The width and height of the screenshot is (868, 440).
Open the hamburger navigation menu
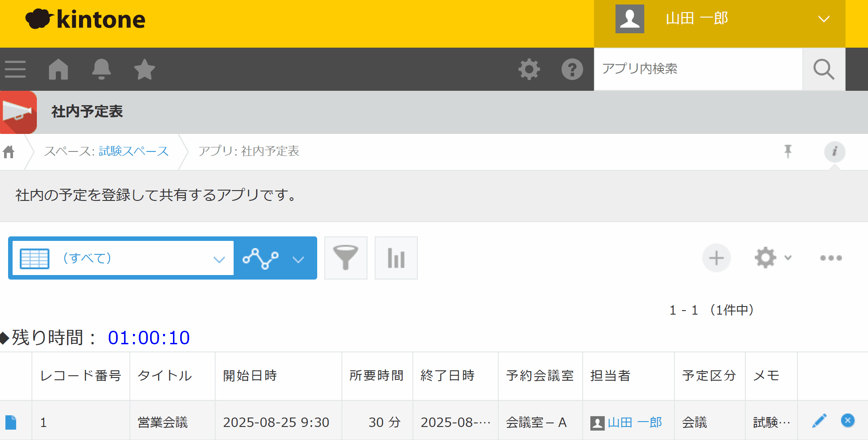coord(15,69)
